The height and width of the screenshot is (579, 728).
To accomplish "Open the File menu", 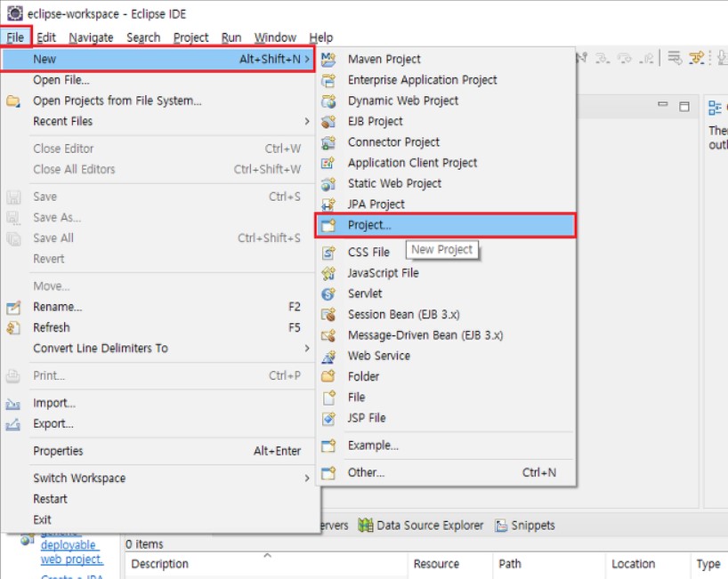I will click(15, 37).
